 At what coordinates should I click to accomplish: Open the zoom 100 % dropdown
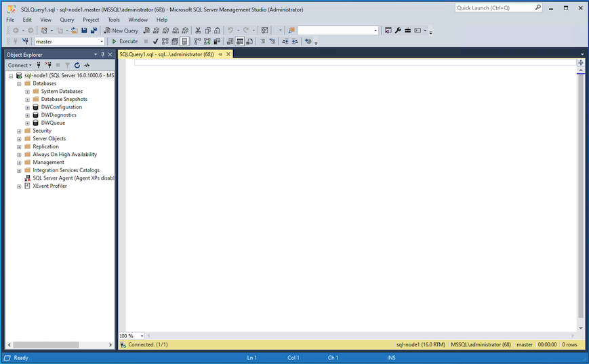142,336
